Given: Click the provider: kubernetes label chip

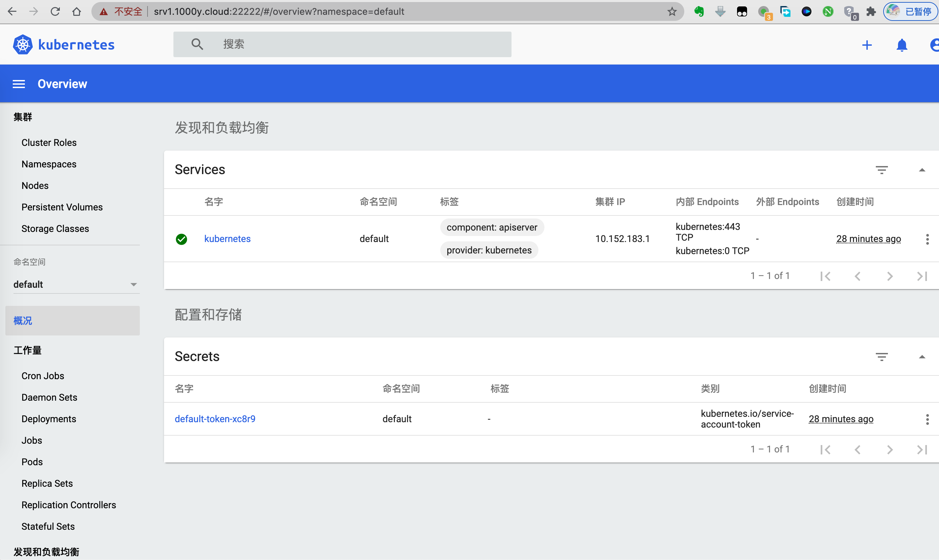Looking at the screenshot, I should tap(489, 250).
